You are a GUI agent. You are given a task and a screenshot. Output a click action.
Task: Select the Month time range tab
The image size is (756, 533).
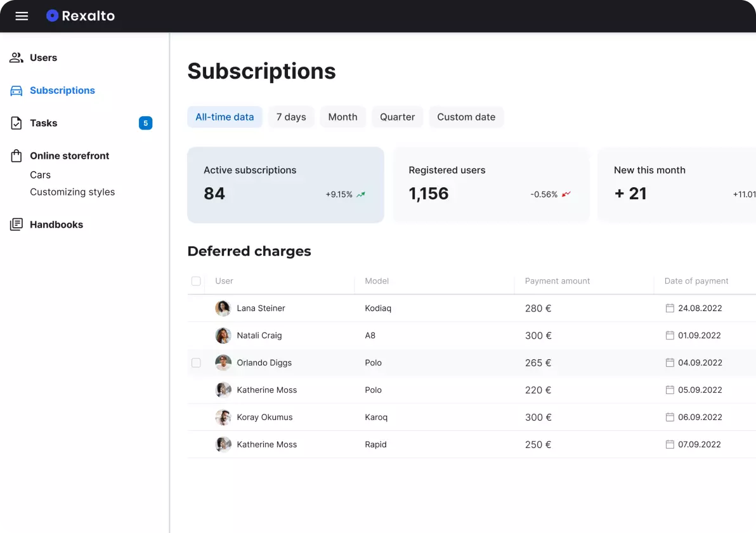pos(342,117)
